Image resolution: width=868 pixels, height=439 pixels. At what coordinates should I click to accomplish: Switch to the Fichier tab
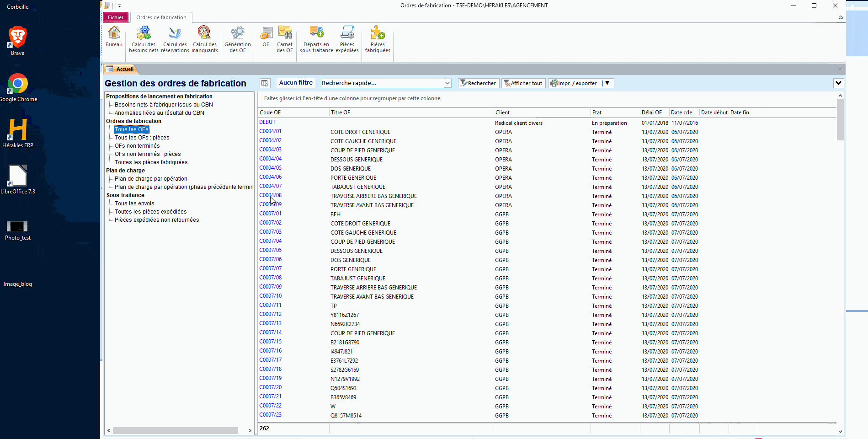point(115,17)
